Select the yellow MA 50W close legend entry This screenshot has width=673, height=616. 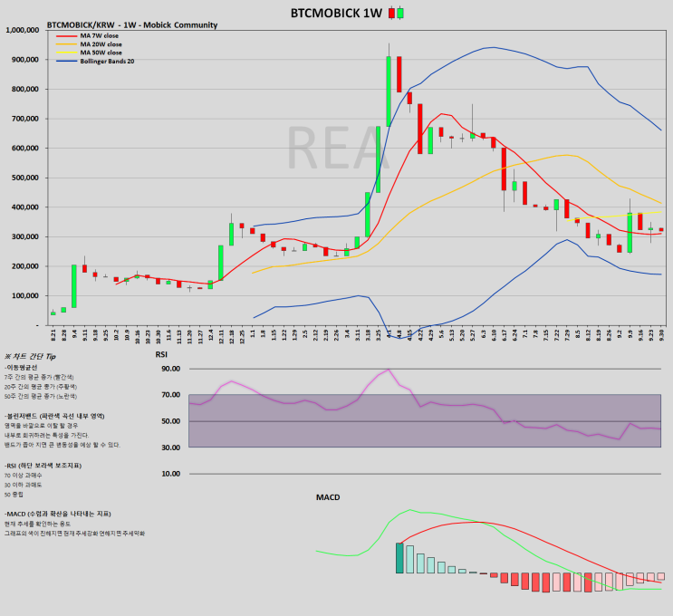[x=89, y=53]
